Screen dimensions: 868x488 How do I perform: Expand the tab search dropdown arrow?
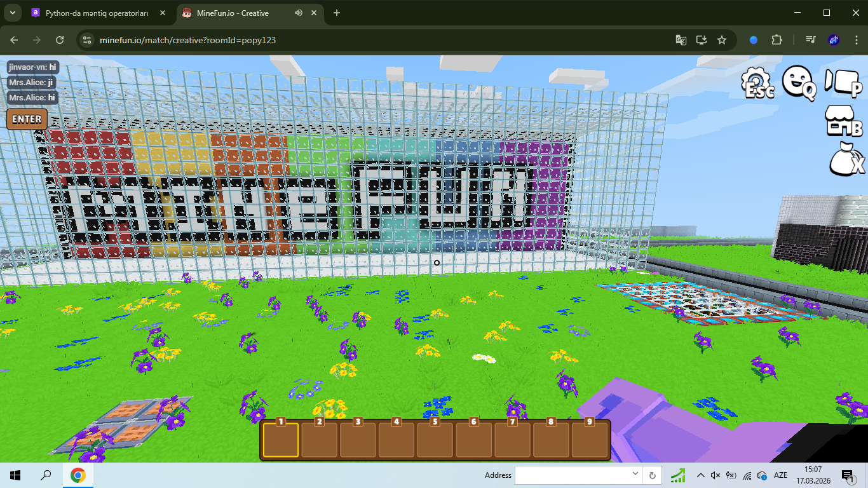tap(12, 13)
